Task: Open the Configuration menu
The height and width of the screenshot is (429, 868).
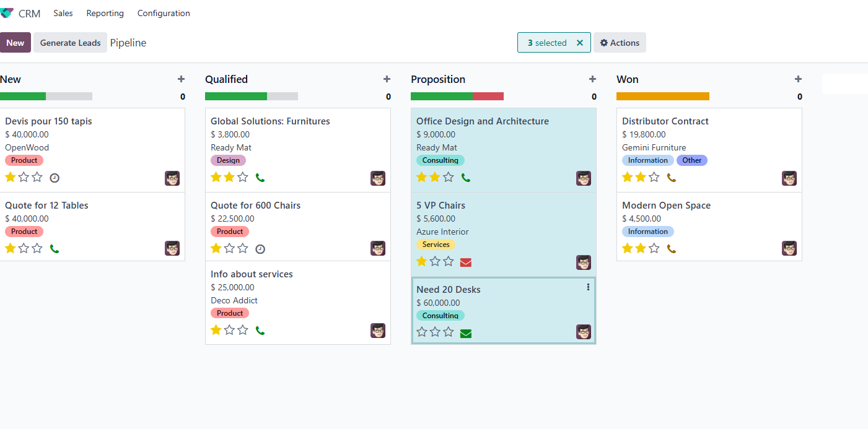Action: coord(164,13)
